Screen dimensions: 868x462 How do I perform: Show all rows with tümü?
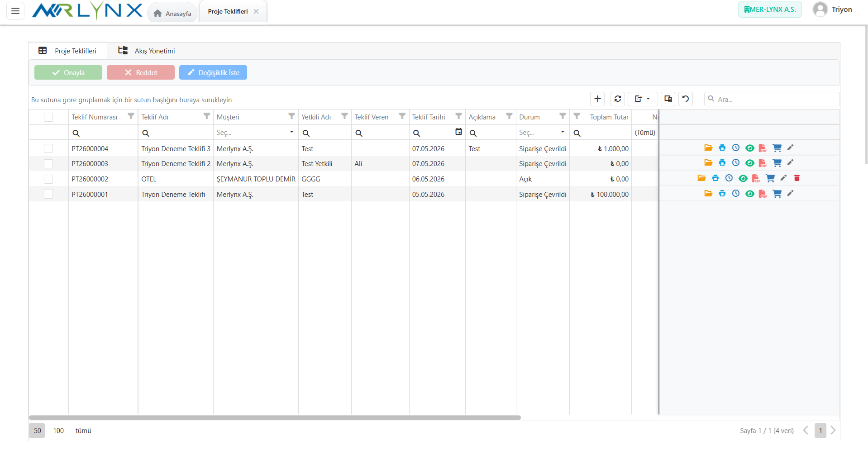click(83, 430)
